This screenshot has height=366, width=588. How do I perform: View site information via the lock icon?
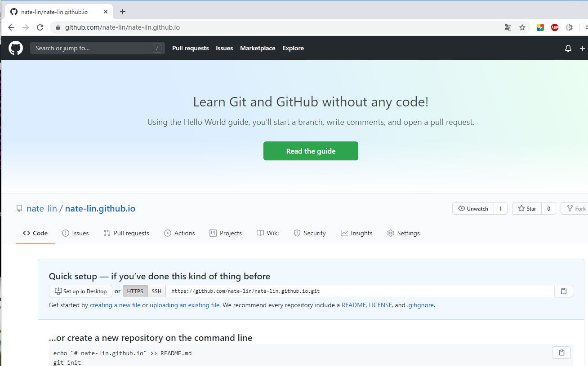click(x=58, y=27)
